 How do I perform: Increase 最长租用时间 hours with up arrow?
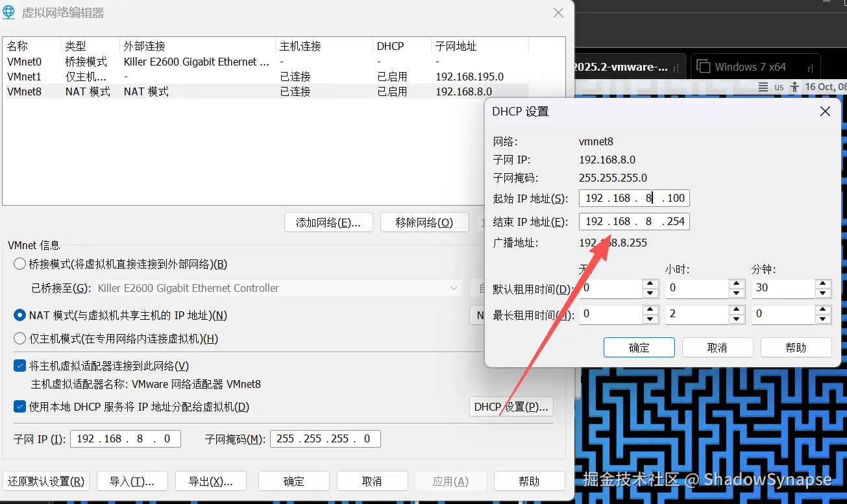click(x=737, y=310)
